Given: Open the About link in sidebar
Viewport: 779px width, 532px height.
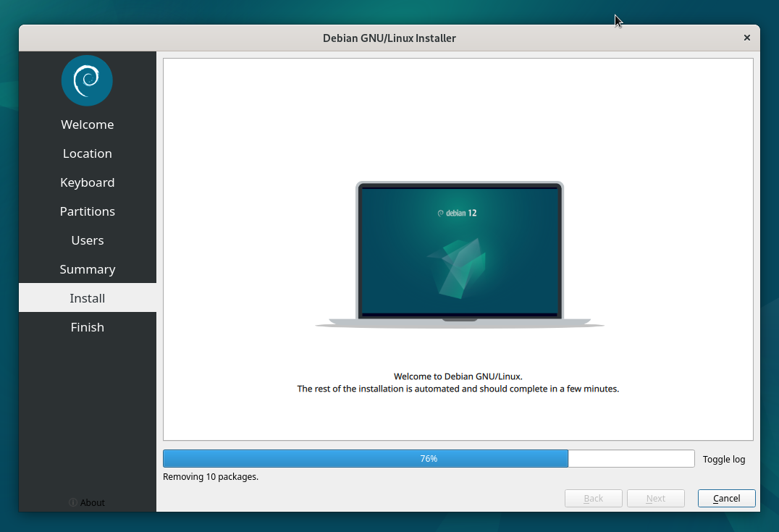Looking at the screenshot, I should pos(88,502).
